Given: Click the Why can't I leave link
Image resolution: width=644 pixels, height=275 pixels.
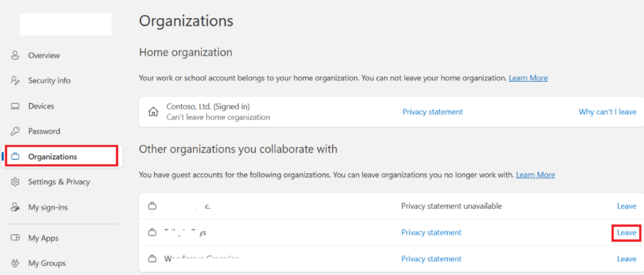Looking at the screenshot, I should click(607, 112).
